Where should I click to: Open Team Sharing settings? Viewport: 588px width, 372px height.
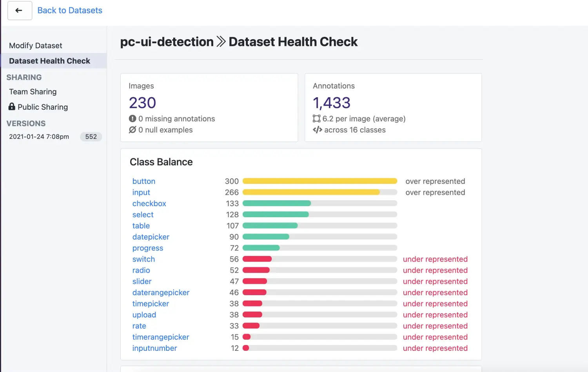(33, 92)
